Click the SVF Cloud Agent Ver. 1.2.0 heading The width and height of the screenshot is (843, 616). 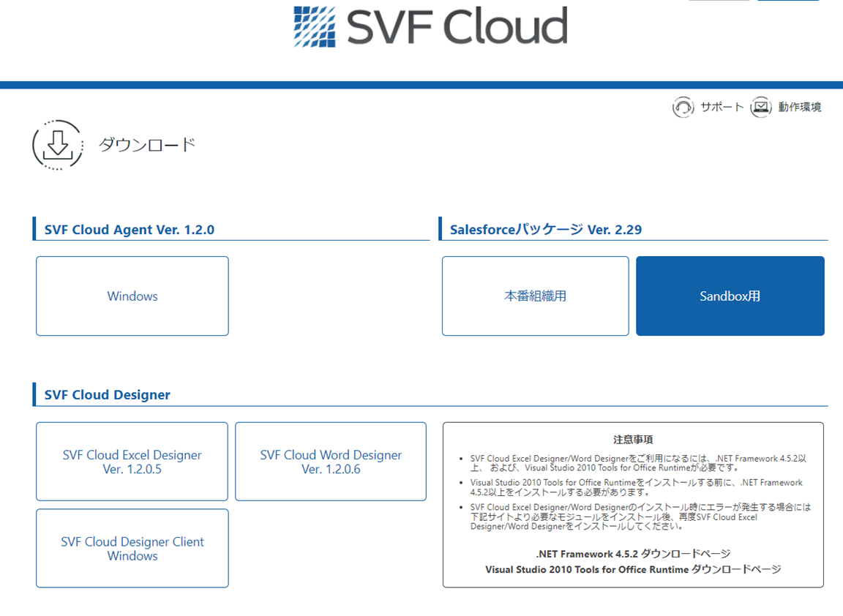(129, 230)
